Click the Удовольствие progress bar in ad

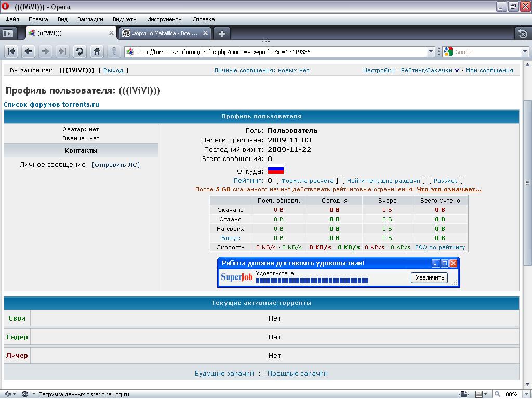pyautogui.click(x=312, y=281)
